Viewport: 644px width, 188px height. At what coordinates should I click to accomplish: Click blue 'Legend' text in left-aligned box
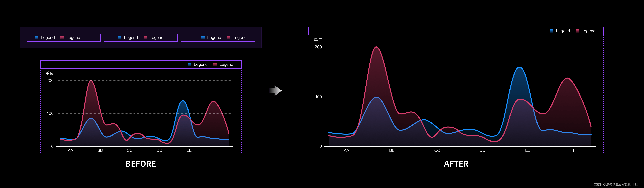click(48, 38)
